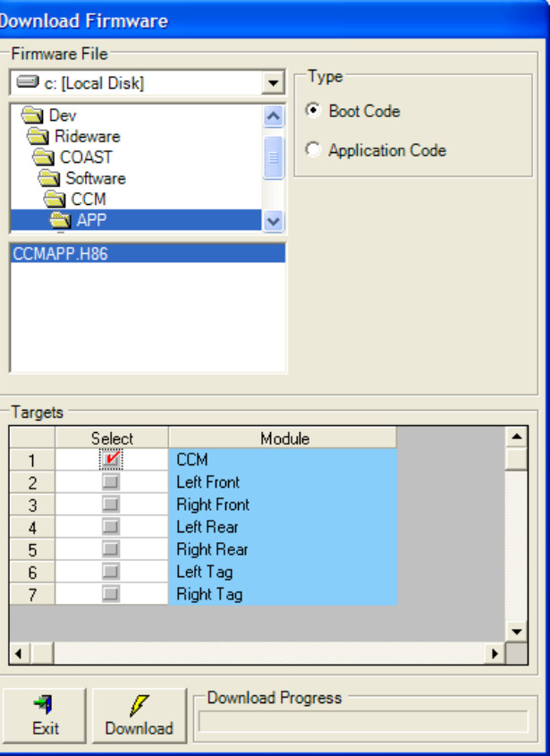Click folder list scroll up arrow
550x756 pixels.
tap(274, 116)
